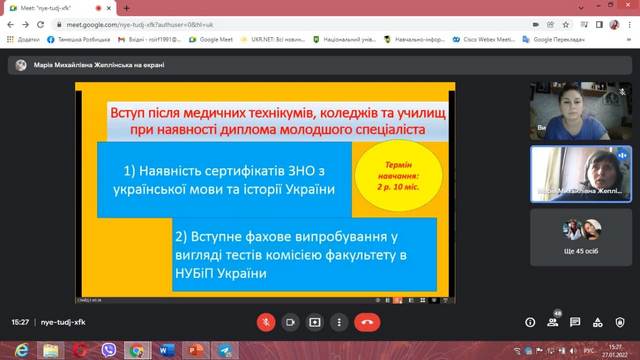This screenshot has height=360, width=640.
Task: Open the Chrome side panel icon
Action: [599, 25]
